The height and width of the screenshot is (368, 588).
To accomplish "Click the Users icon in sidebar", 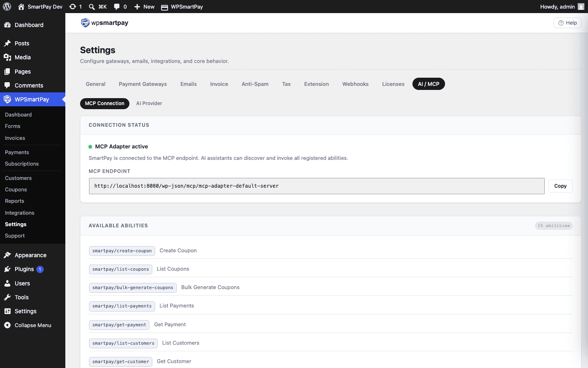I will [7, 283].
